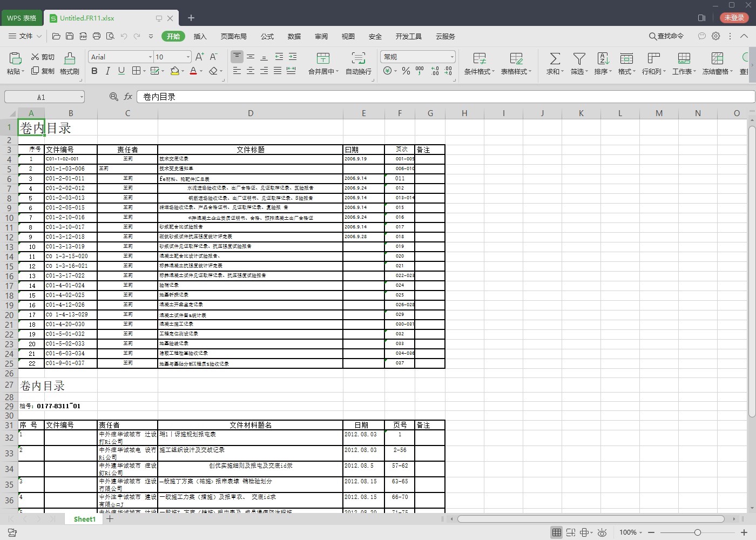Screen dimensions: 756x540
Task: Switch to the 公式 (Formulas) tab
Action: 267,36
